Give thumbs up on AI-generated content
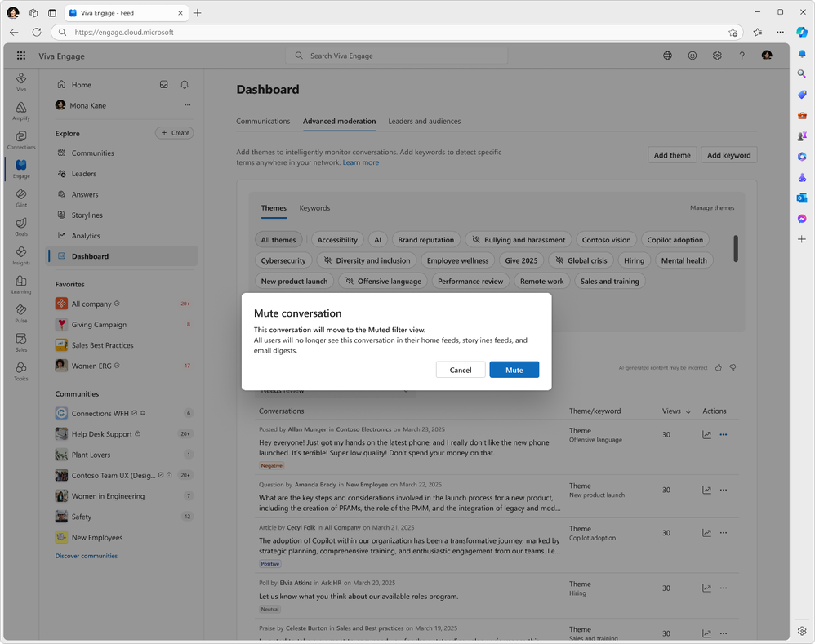Screen dimensions: 815x644 click(719, 367)
